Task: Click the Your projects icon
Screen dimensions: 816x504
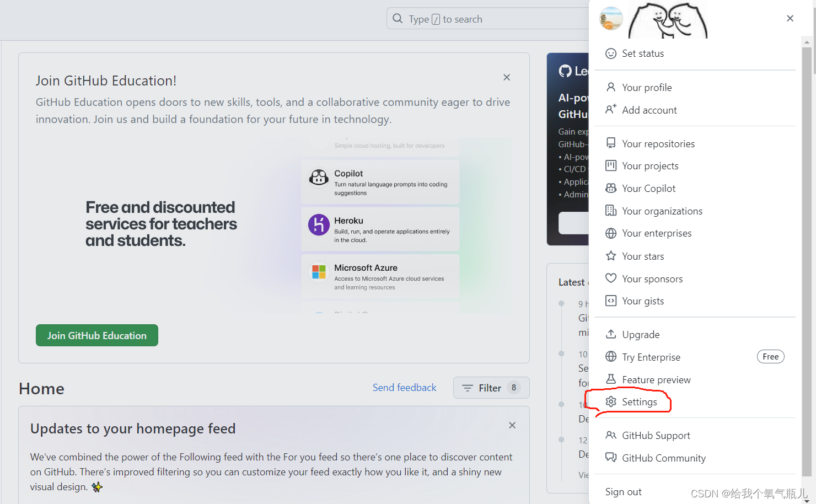Action: 610,165
